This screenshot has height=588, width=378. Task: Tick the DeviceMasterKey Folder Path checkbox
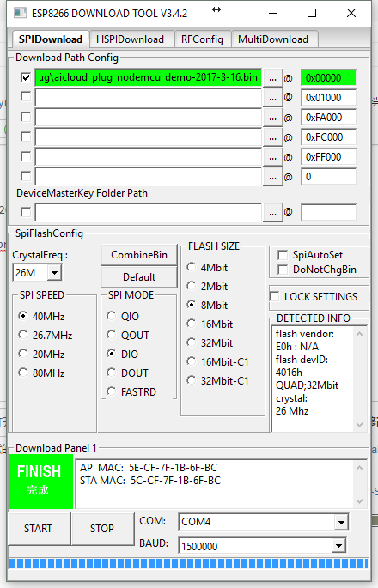(x=26, y=212)
